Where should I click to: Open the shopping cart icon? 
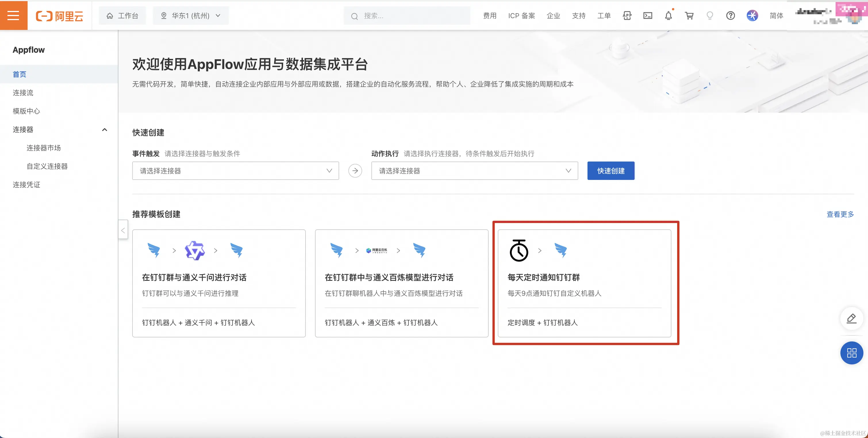[x=689, y=16]
